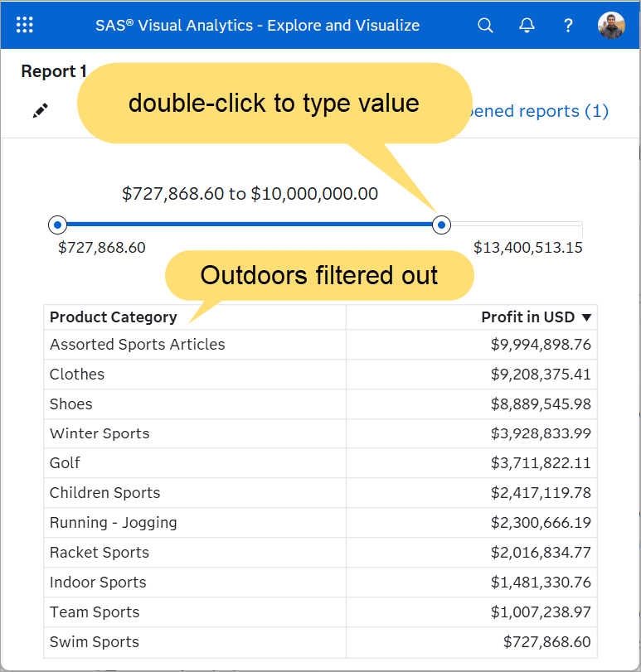Select the Indoor Sports row
The height and width of the screenshot is (672, 641).
[x=320, y=582]
